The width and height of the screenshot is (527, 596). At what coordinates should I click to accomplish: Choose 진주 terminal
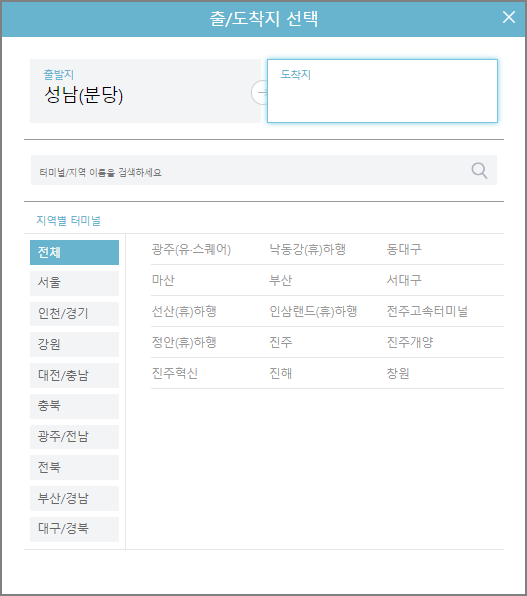(281, 342)
